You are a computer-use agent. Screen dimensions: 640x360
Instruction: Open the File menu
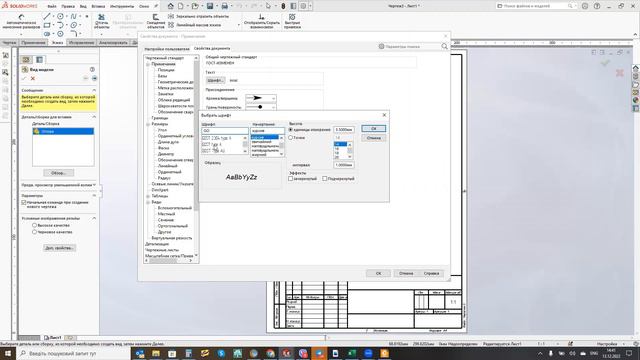(52, 7)
